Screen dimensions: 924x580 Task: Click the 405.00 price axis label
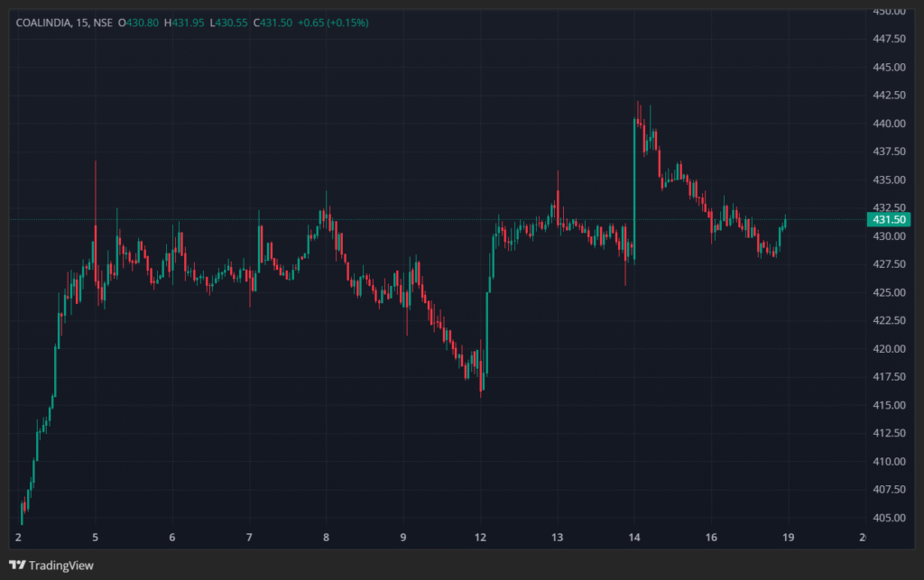tap(889, 518)
